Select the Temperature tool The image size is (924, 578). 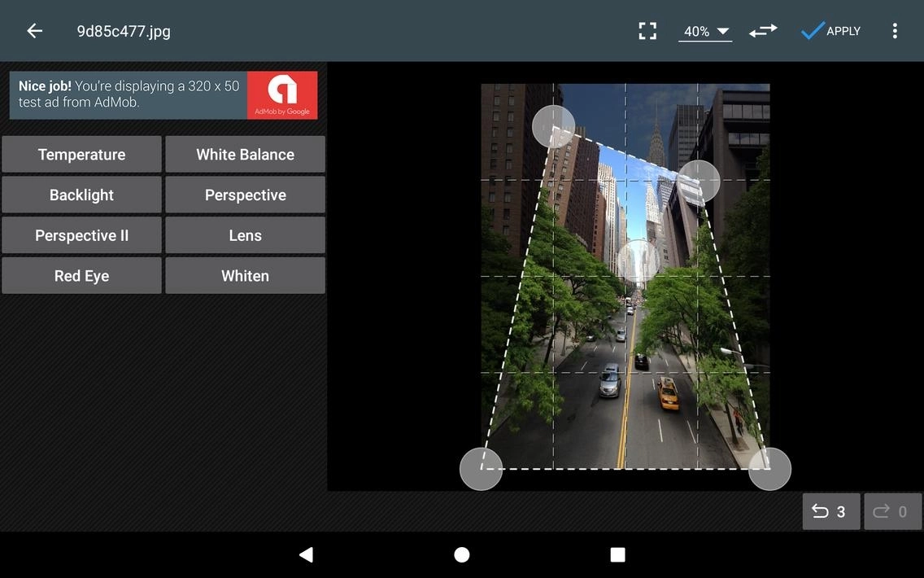(81, 155)
